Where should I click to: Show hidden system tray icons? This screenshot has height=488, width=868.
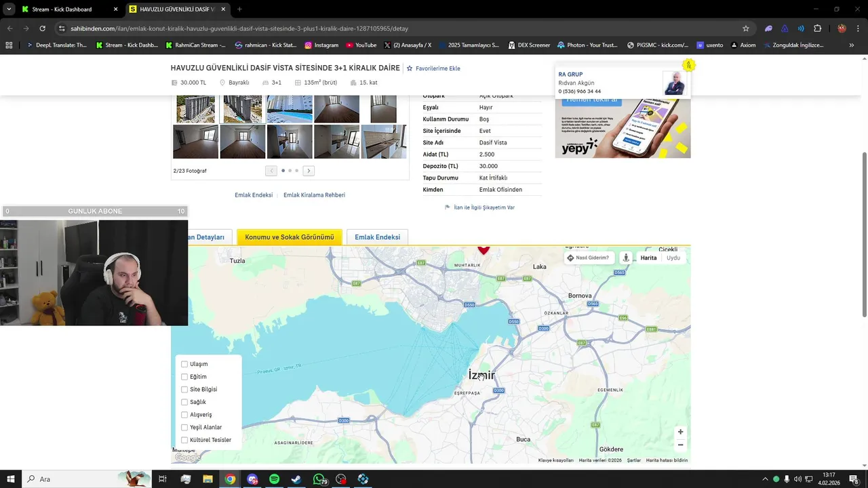pos(765,479)
